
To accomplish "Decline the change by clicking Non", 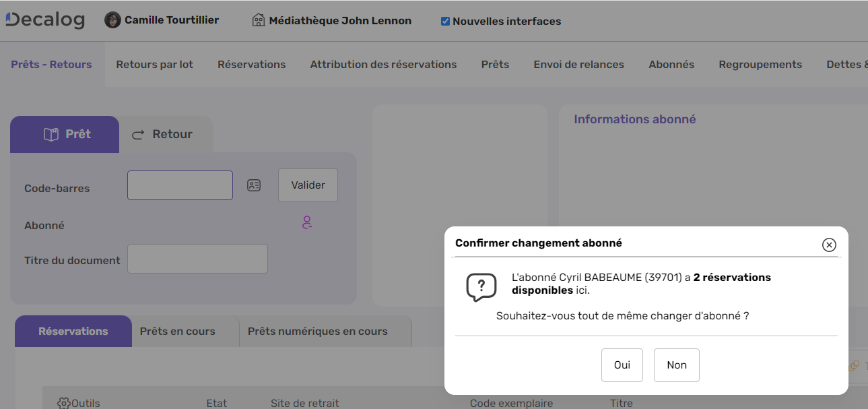I will (677, 365).
